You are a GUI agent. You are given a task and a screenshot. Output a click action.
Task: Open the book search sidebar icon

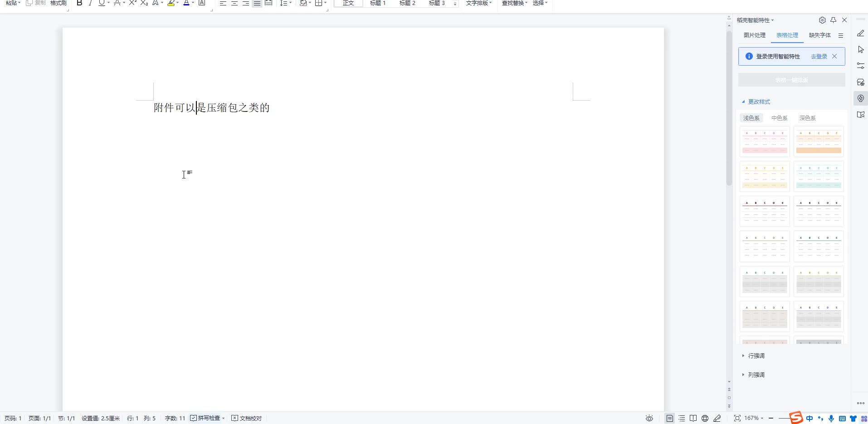(x=860, y=115)
